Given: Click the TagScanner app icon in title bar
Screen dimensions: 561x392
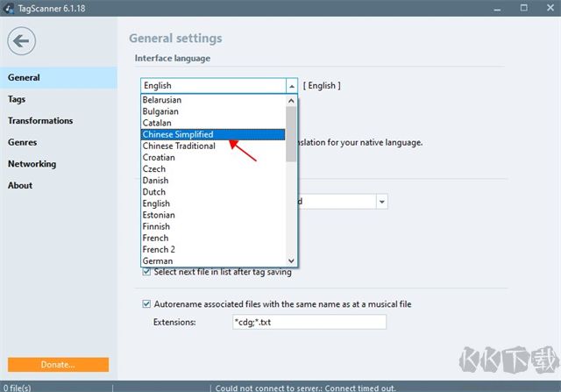Looking at the screenshot, I should (x=9, y=8).
